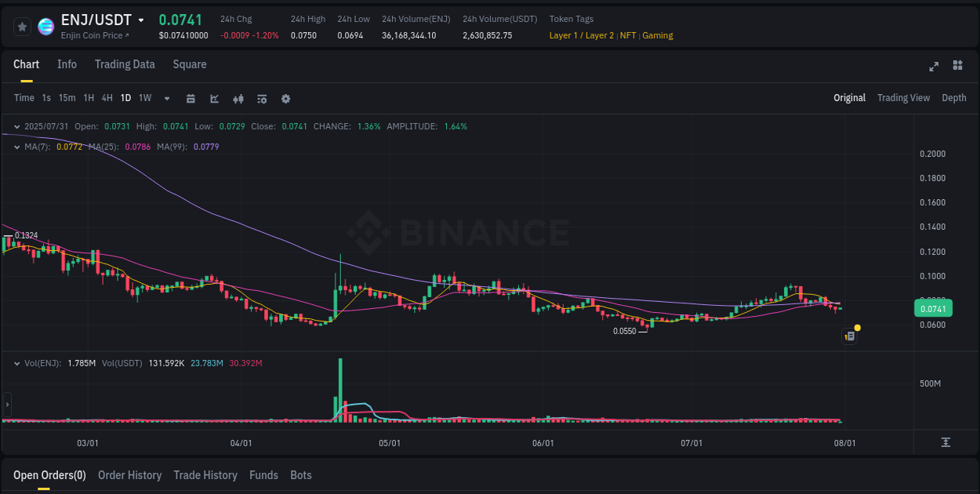Click the green 0.0741 price label on axis

[933, 308]
